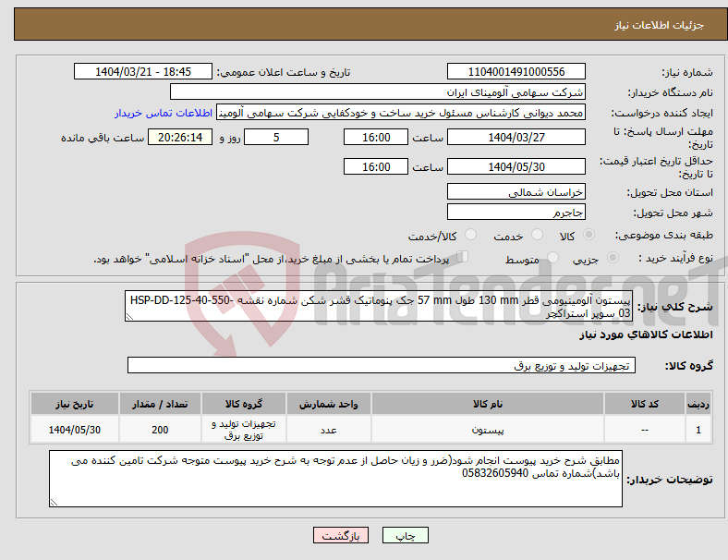Click the remaining days field showing 5
This screenshot has height=560, width=728.
(276, 138)
